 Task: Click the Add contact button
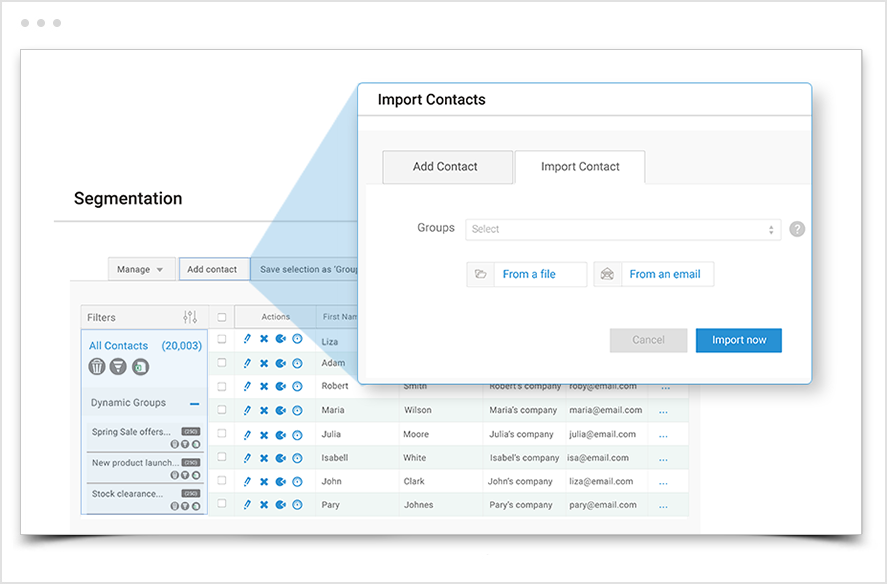coord(214,269)
